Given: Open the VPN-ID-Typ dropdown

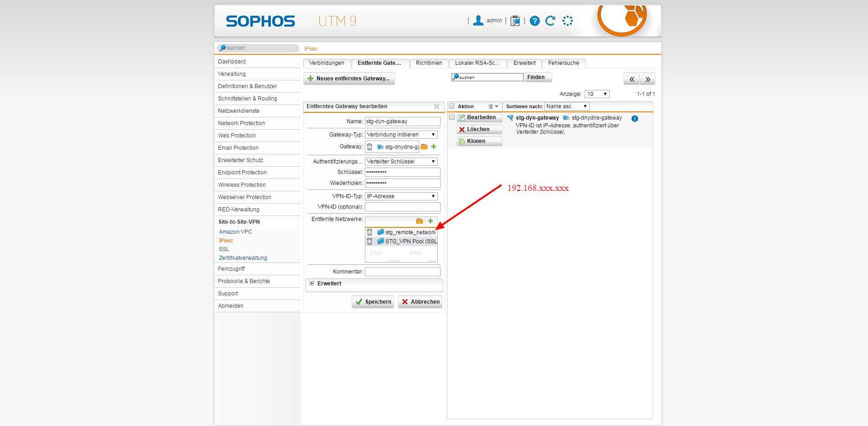Looking at the screenshot, I should click(401, 196).
